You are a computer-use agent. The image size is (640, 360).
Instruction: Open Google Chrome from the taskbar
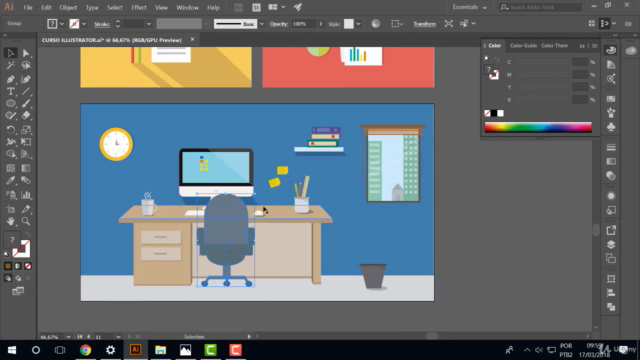[x=85, y=350]
